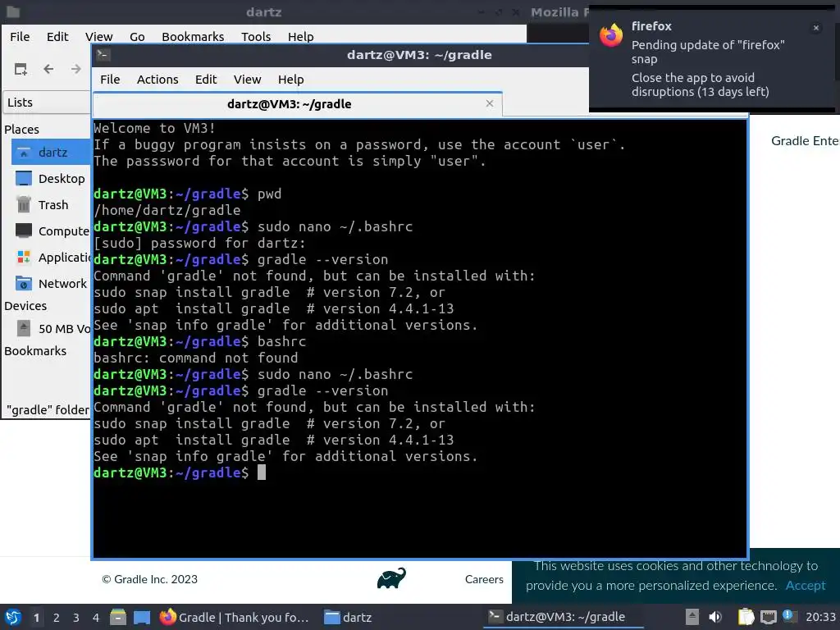Select dartz home folder in Places
This screenshot has width=840, height=630.
[50, 152]
